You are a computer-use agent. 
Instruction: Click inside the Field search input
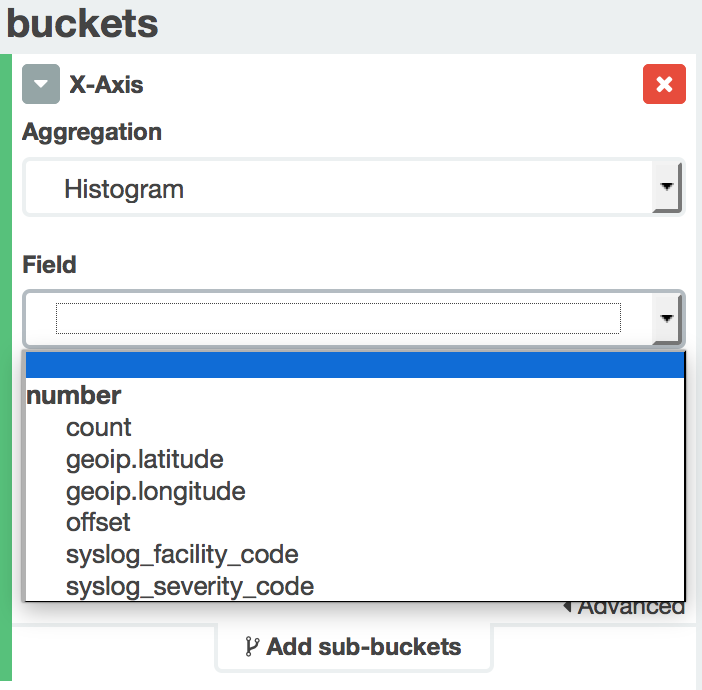tap(338, 319)
